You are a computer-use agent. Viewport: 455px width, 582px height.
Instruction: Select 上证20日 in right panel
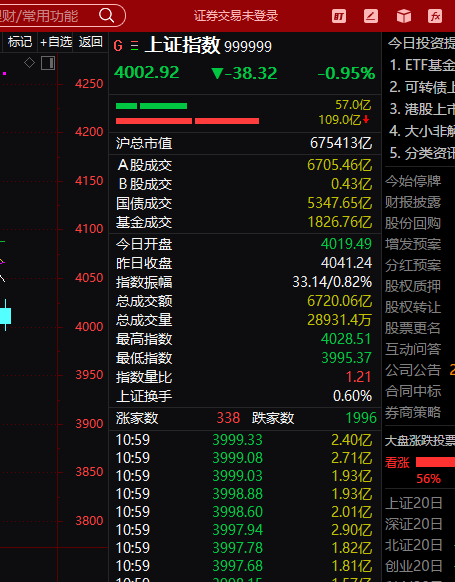(413, 503)
